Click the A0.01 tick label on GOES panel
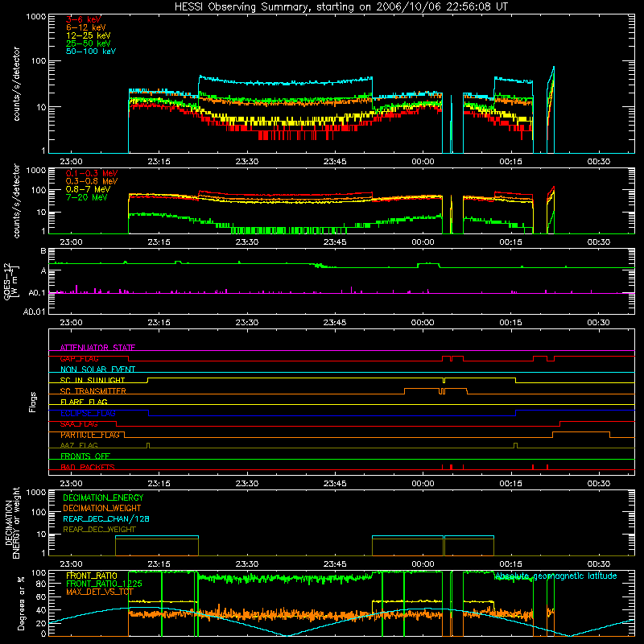The height and width of the screenshot is (644, 644). pos(34,312)
